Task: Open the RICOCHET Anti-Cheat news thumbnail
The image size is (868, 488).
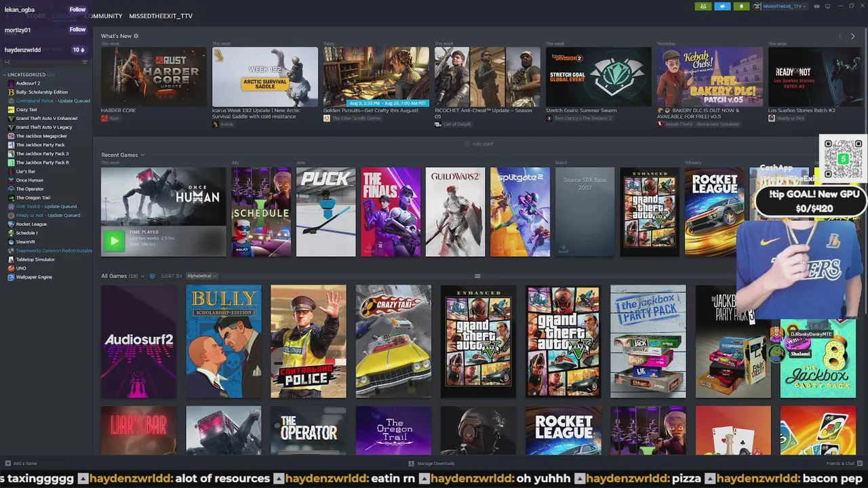Action: point(488,77)
